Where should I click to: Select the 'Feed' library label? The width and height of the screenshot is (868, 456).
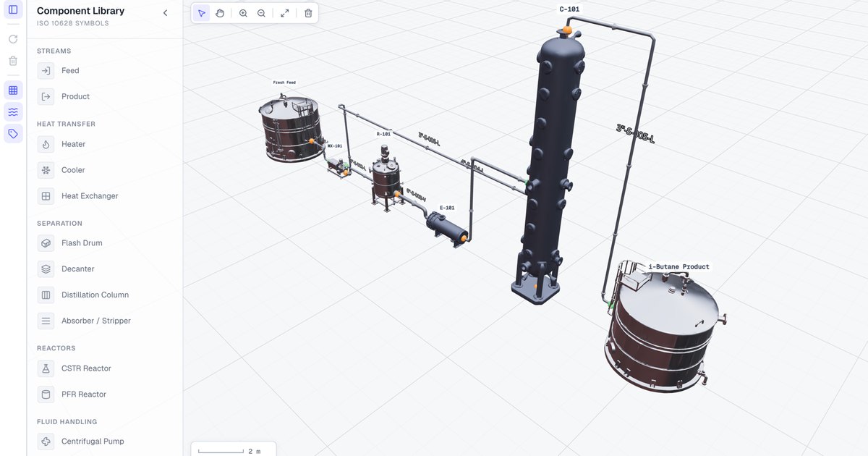click(70, 71)
